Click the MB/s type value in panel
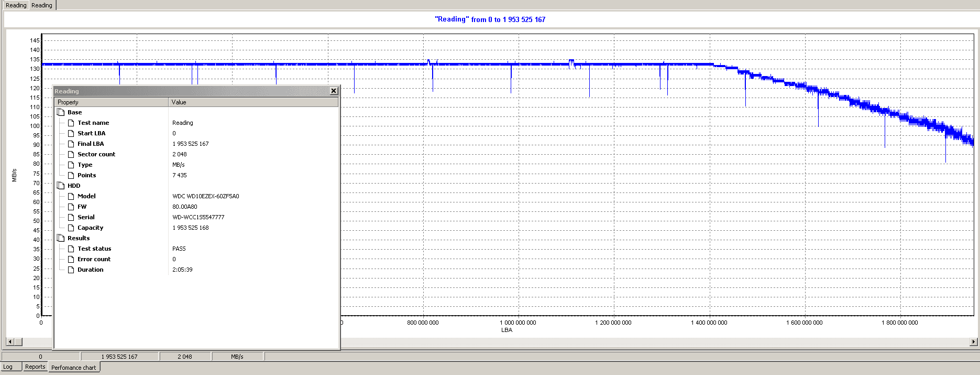This screenshot has width=980, height=375. point(178,165)
